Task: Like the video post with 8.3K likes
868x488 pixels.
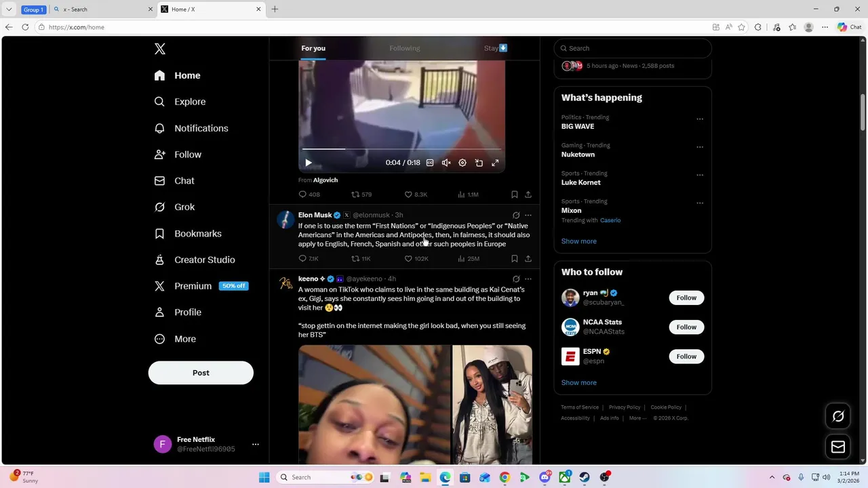Action: [x=416, y=195]
